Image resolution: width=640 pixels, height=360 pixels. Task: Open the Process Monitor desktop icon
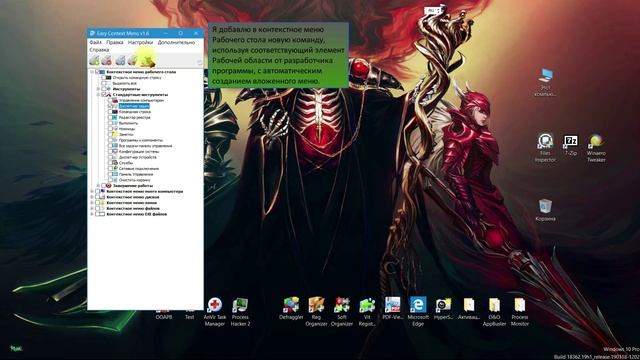point(520,312)
